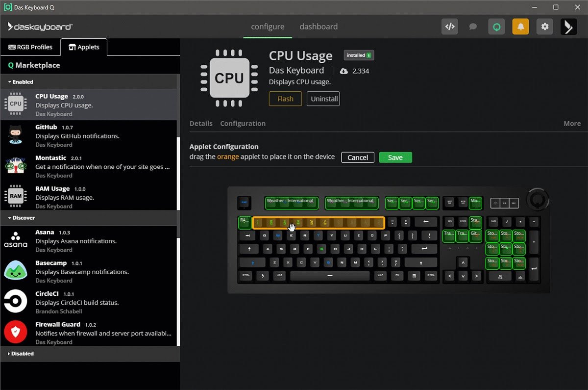Viewport: 588px width, 390px height.
Task: Click the Cancel button
Action: pos(358,157)
